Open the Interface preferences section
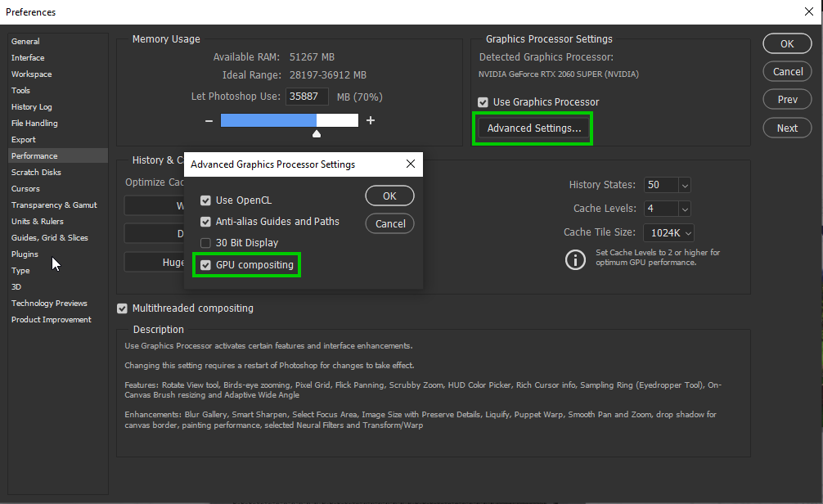The width and height of the screenshot is (823, 504). click(27, 57)
